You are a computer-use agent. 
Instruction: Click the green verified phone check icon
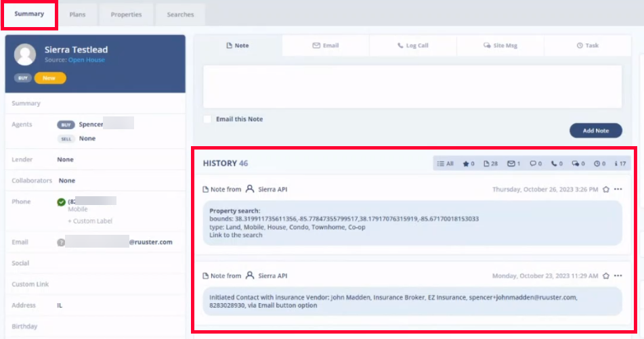point(61,202)
